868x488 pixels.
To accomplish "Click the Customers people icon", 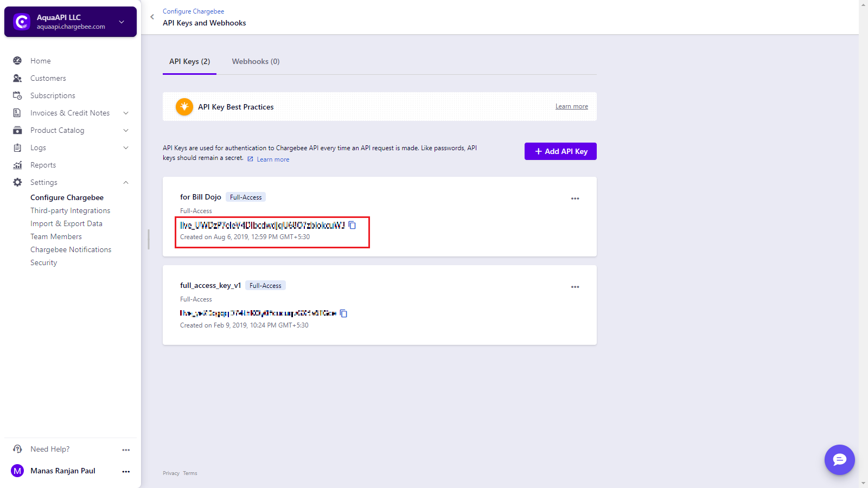I will pos(17,78).
